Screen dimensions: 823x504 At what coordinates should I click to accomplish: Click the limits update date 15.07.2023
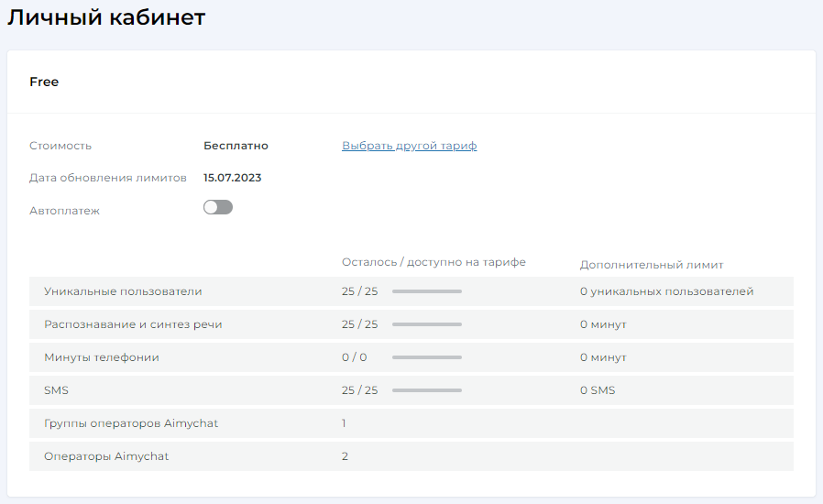pyautogui.click(x=232, y=178)
